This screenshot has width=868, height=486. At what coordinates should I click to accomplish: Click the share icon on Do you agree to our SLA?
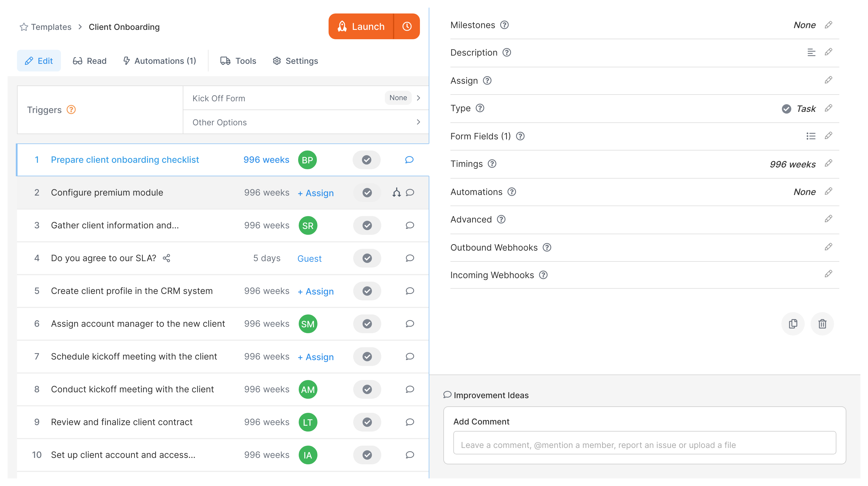(167, 258)
